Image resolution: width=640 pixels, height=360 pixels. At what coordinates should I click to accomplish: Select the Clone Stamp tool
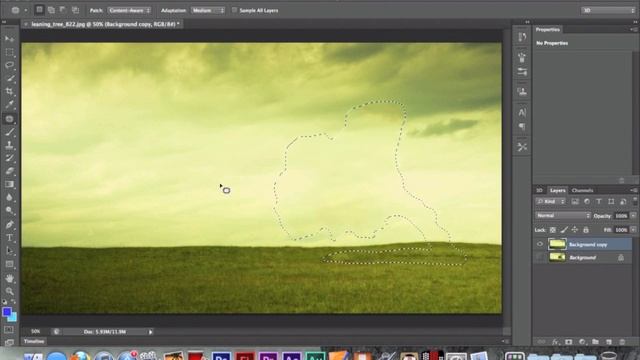tap(9, 145)
